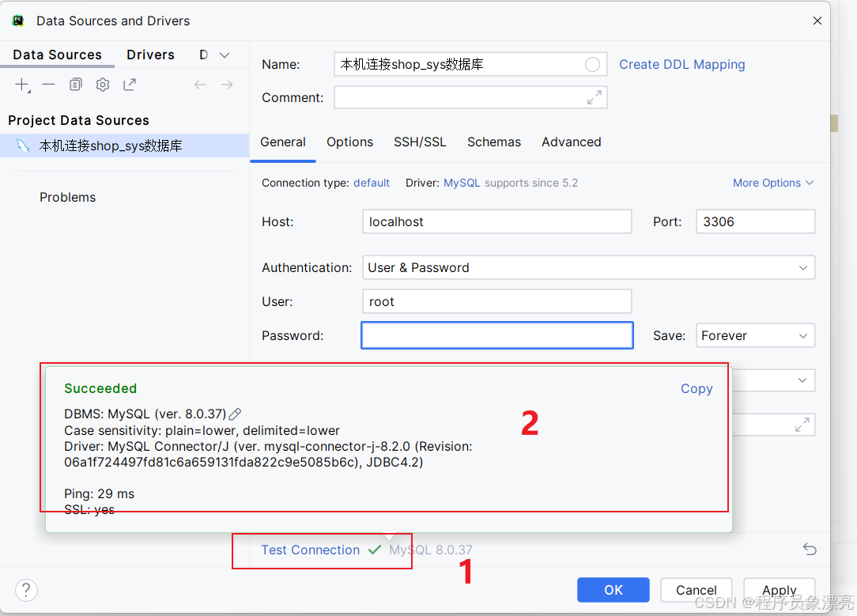Open the General tab
This screenshot has height=616, width=857.
pyautogui.click(x=282, y=142)
